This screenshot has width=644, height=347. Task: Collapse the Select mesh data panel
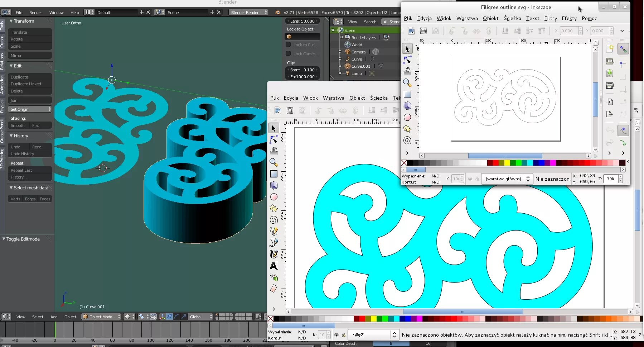[11, 188]
